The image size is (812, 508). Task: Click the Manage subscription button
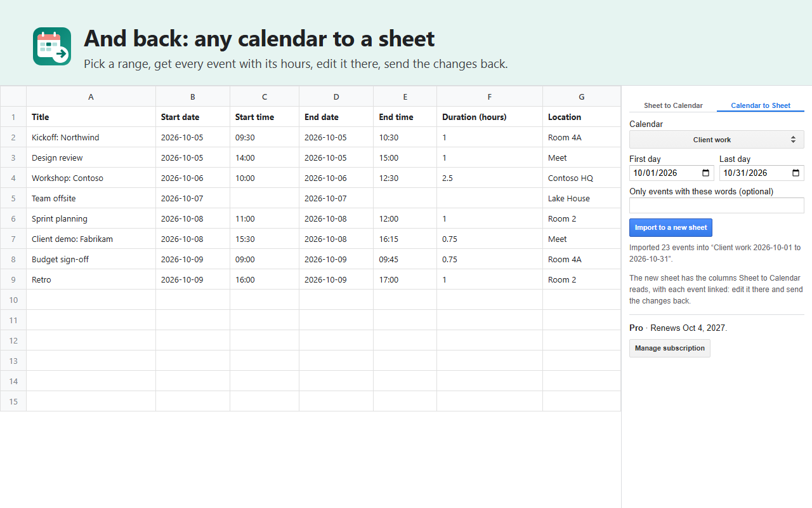coord(670,348)
